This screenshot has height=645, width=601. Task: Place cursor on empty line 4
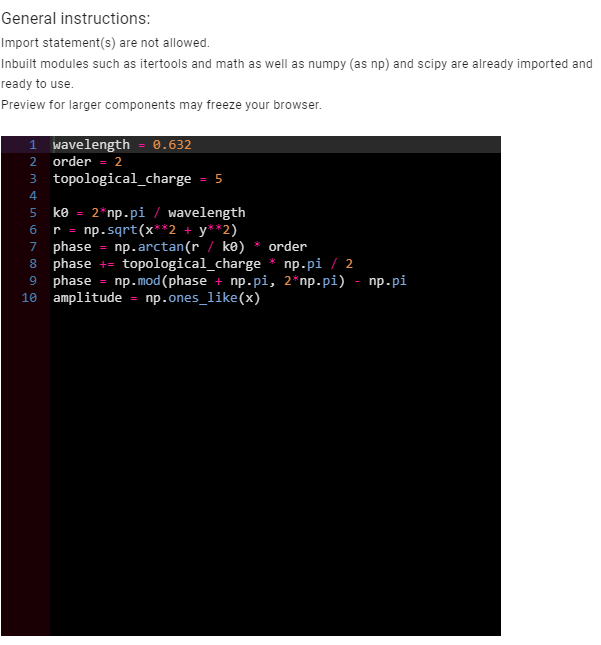[x=275, y=196]
